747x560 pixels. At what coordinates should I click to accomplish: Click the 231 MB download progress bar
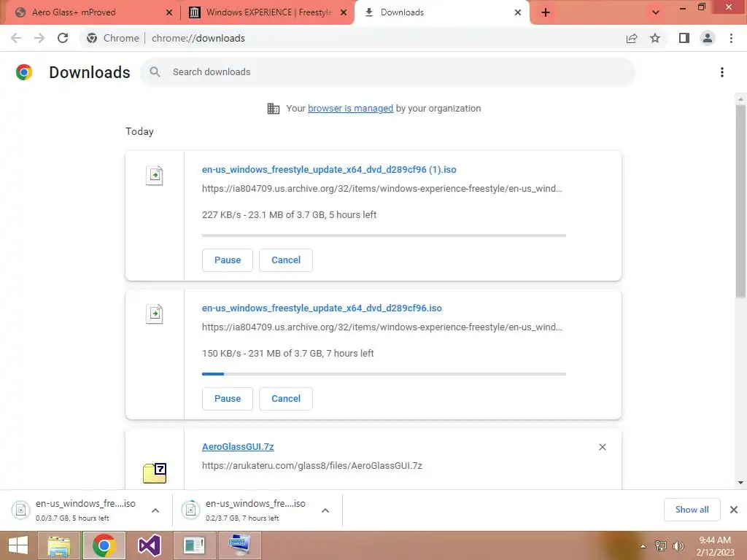(384, 374)
